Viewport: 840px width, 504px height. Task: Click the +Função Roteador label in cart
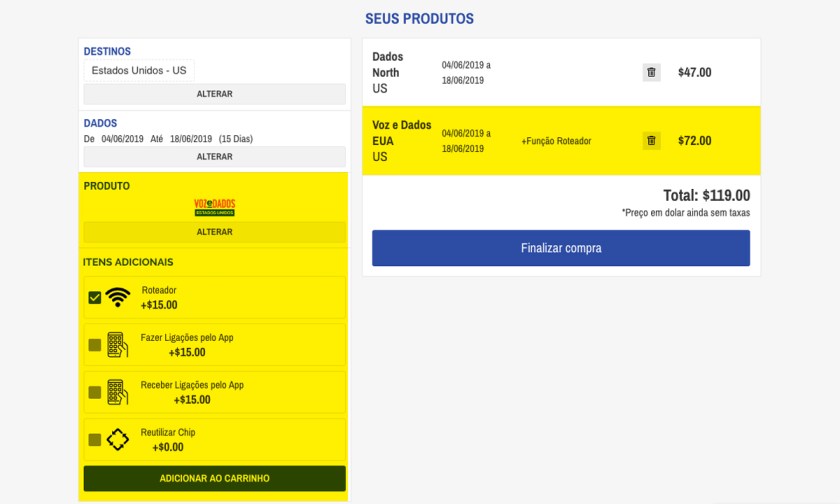(x=556, y=141)
